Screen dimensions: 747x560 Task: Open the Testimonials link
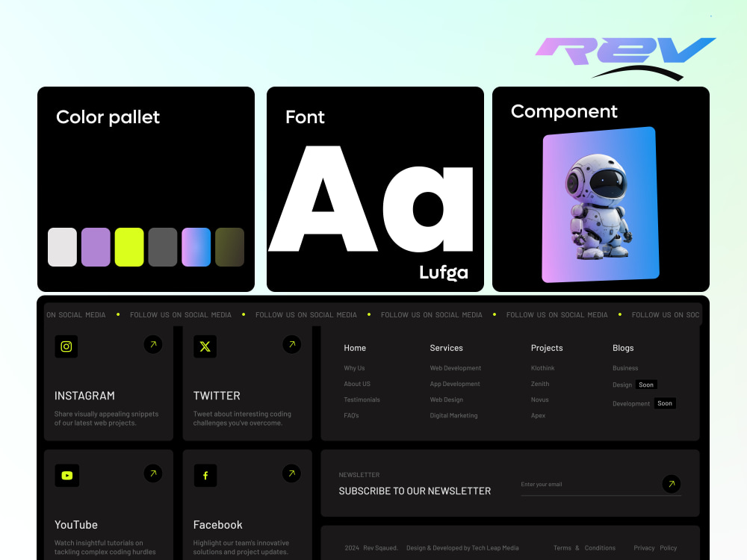[x=362, y=399]
